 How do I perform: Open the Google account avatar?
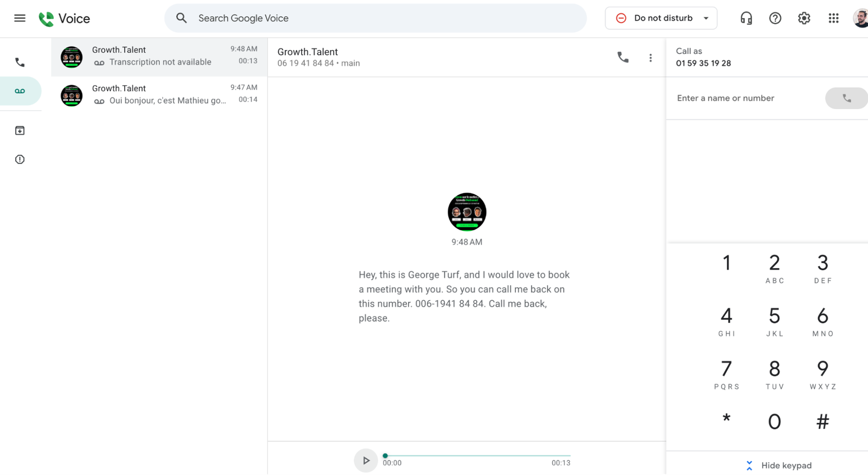click(860, 18)
